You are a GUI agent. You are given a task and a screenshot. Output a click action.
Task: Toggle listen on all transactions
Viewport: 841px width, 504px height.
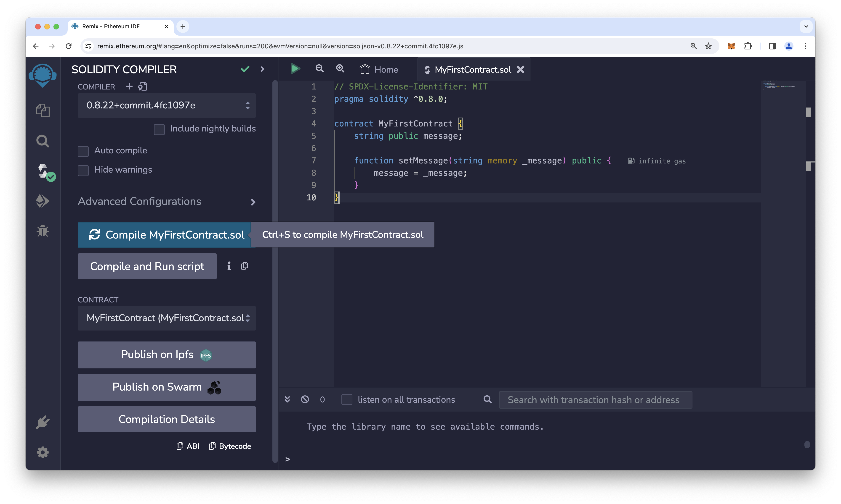[x=347, y=400]
